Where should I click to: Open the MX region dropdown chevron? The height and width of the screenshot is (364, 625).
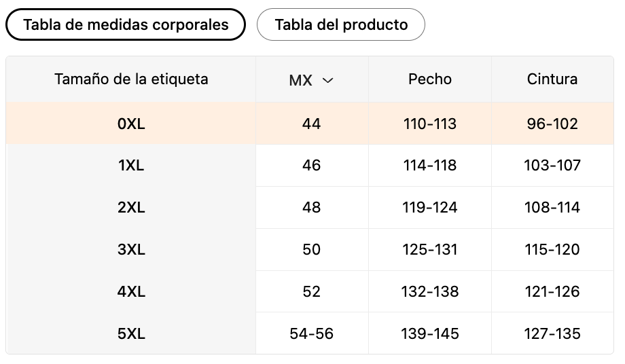pyautogui.click(x=328, y=80)
